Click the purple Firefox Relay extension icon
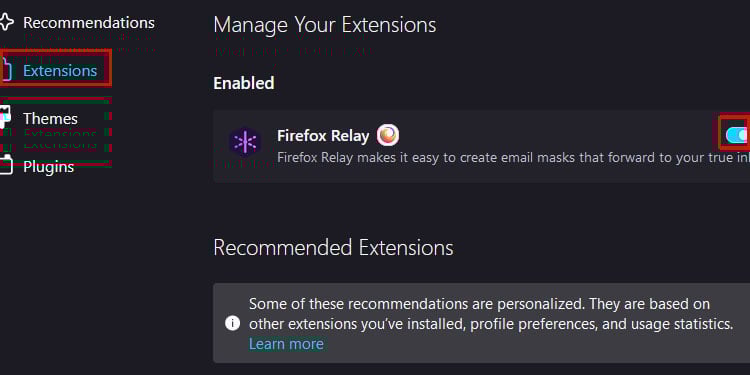Viewport: 750px width, 375px height. click(x=244, y=142)
